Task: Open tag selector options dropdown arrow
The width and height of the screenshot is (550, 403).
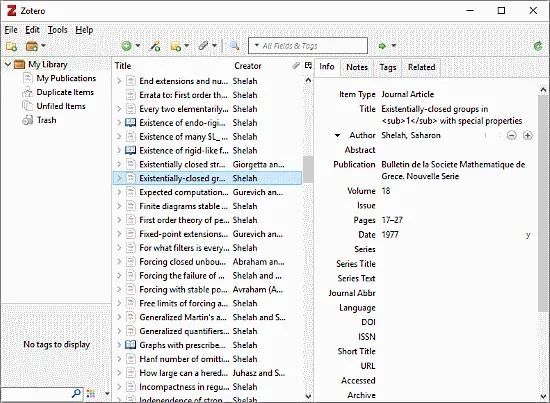Action: coord(107,394)
